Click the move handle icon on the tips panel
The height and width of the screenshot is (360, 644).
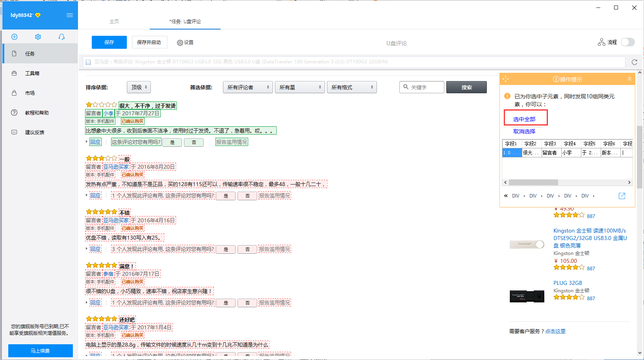coord(506,79)
